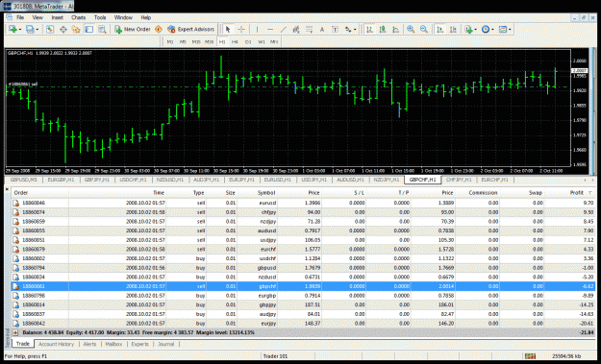Click the Arrows objects icon
601x364 pixels.
tap(348, 29)
